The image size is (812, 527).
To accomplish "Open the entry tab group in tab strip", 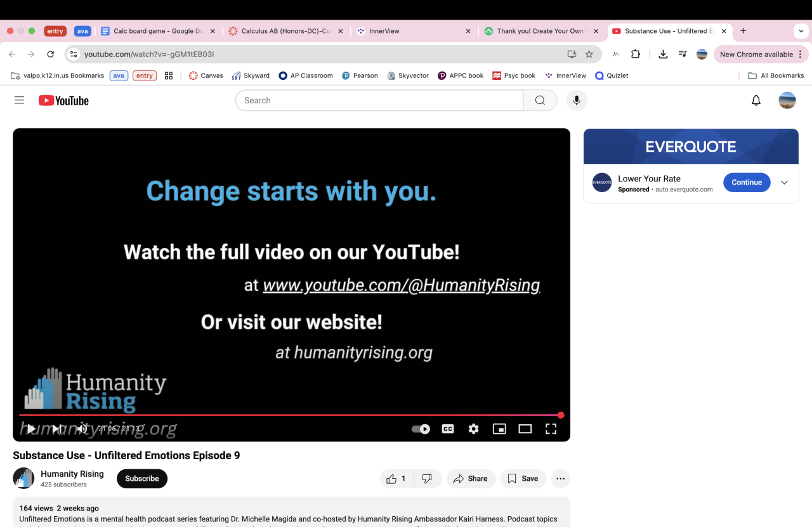I will 55,31.
